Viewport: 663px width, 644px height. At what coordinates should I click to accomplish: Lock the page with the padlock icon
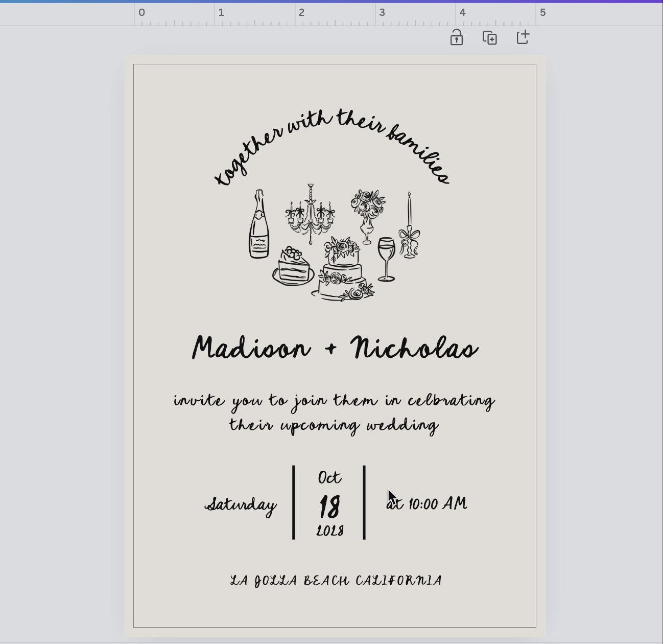click(456, 38)
